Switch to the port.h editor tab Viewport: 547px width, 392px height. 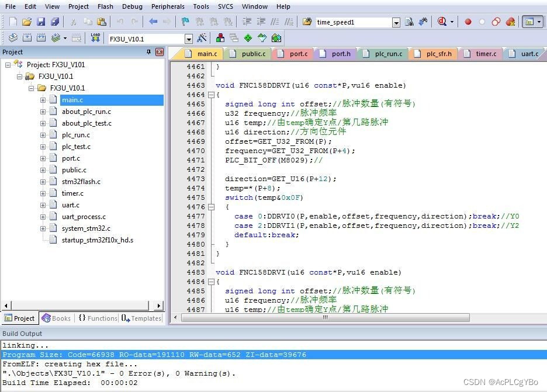coord(337,54)
